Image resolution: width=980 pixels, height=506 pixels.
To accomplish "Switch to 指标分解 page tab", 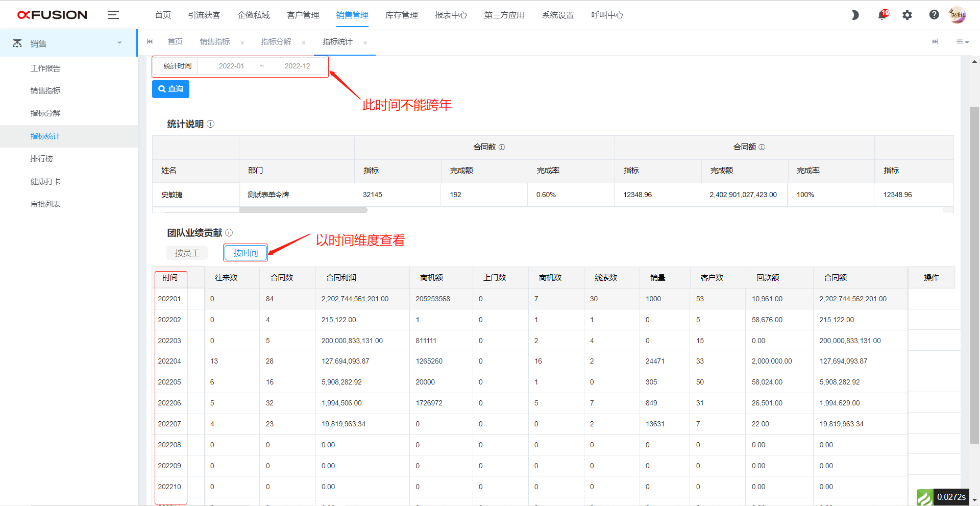I will [276, 42].
